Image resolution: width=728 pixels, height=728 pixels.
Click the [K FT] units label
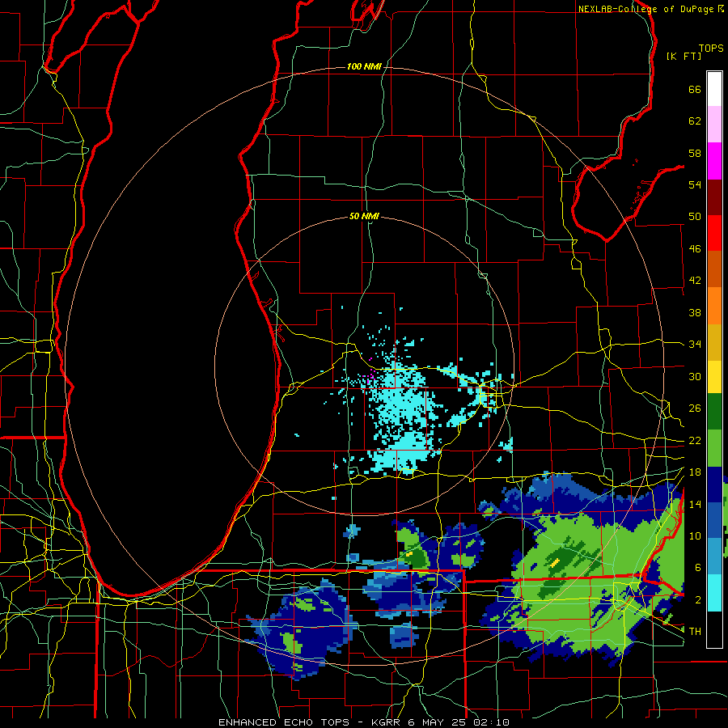[684, 56]
